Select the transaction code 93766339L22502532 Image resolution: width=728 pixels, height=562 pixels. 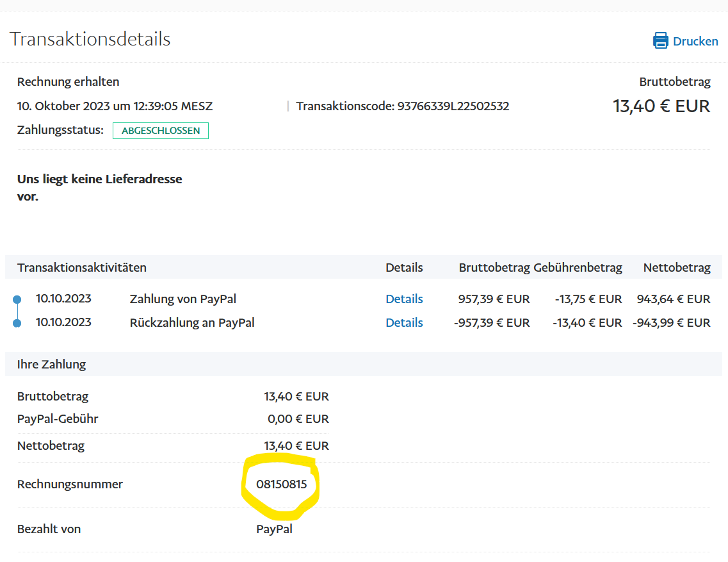pos(453,106)
